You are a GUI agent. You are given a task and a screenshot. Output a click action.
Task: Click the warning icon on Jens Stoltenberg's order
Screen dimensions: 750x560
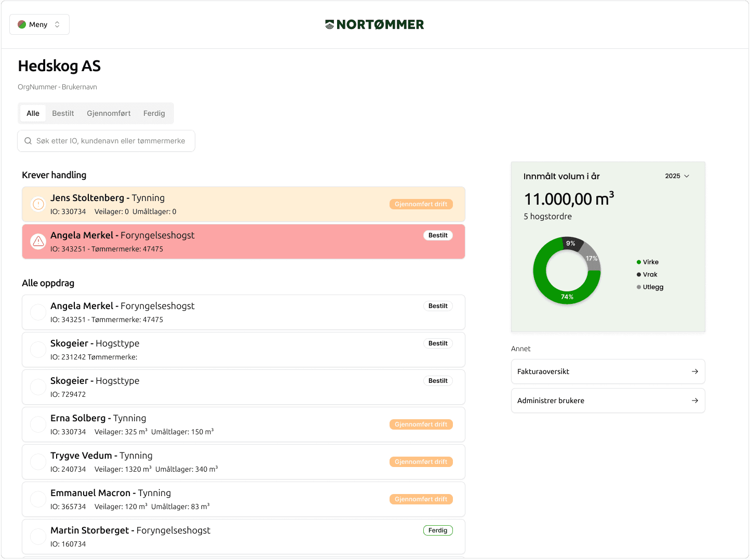[38, 204]
